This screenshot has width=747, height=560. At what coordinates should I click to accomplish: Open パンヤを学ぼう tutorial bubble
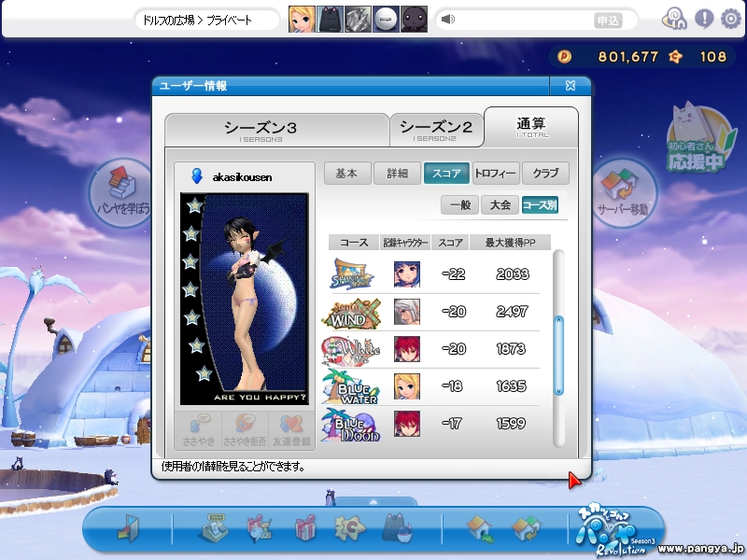click(122, 193)
